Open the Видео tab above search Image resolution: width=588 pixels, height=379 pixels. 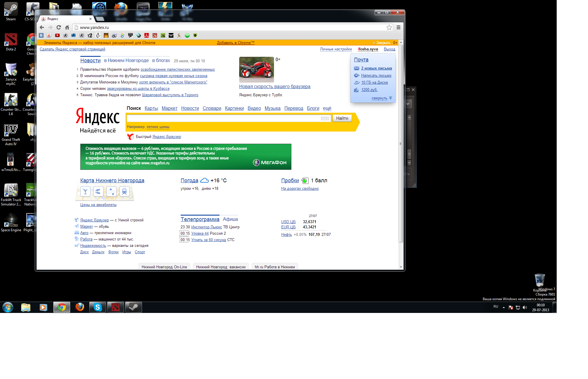click(254, 108)
